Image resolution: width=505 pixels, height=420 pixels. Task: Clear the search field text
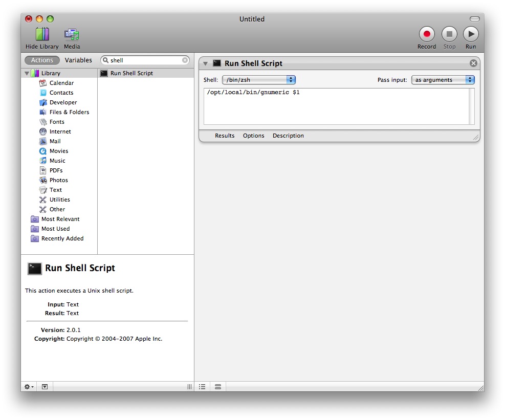point(185,60)
